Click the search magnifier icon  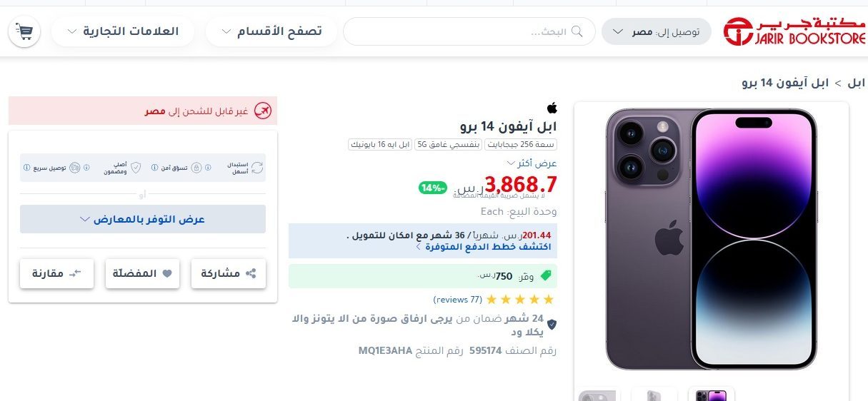coord(577,31)
